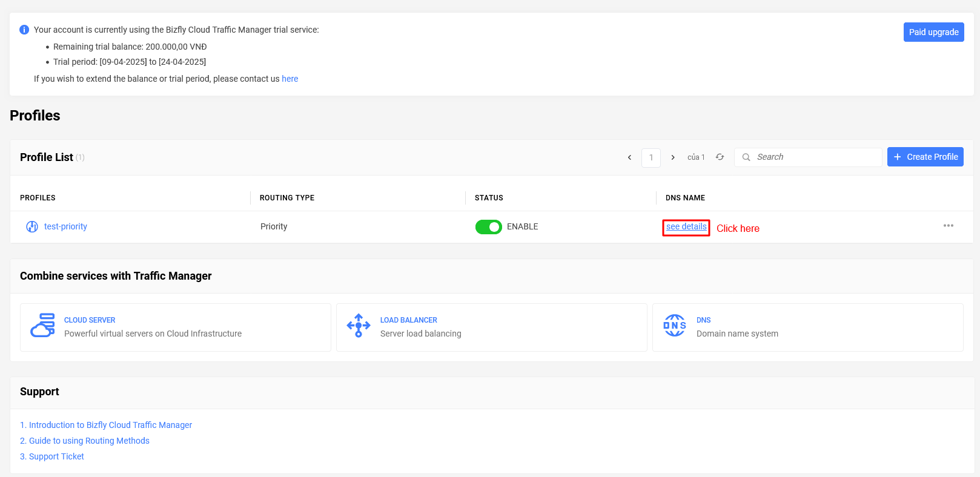Open the 'here' contact link
Viewport: 980px width, 477px height.
(x=290, y=79)
